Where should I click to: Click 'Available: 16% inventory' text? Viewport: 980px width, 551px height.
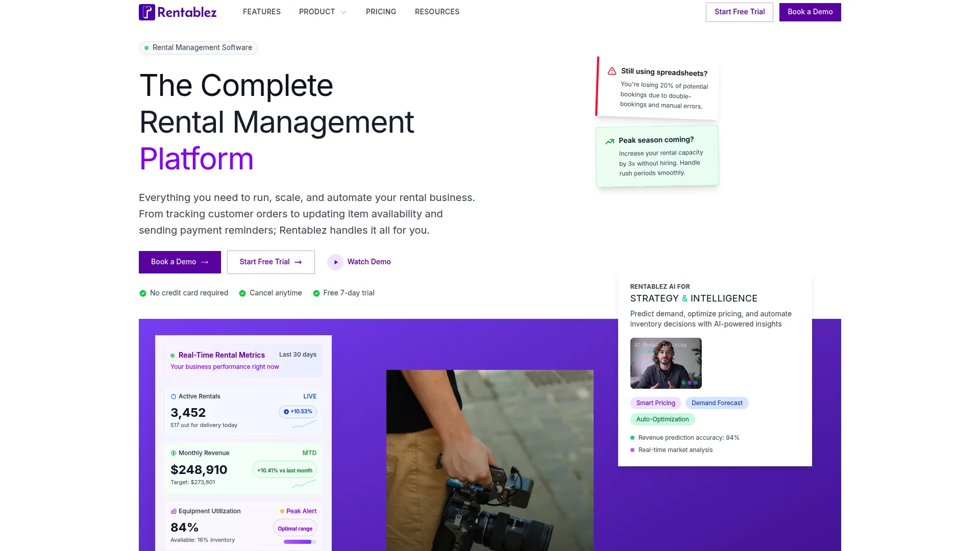pos(203,540)
